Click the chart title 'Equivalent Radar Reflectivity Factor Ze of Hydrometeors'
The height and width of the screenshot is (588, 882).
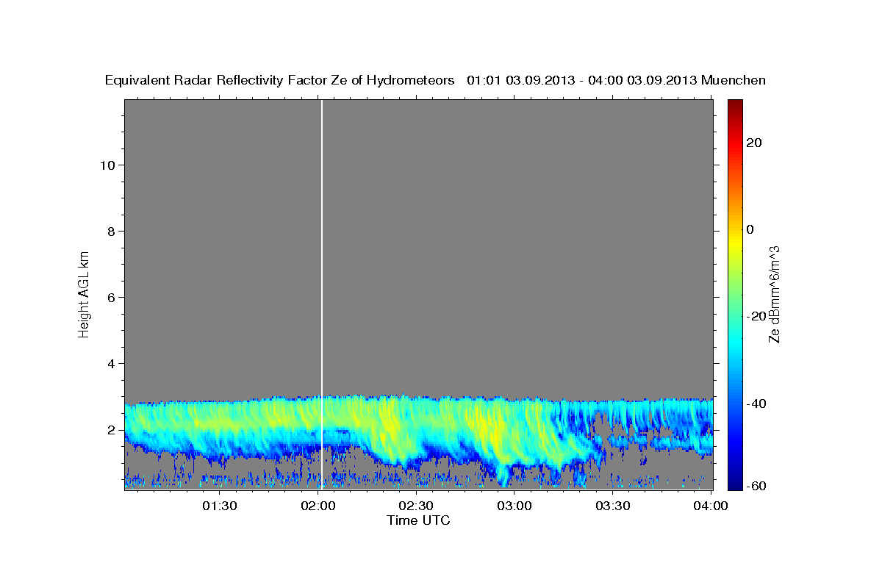click(280, 81)
